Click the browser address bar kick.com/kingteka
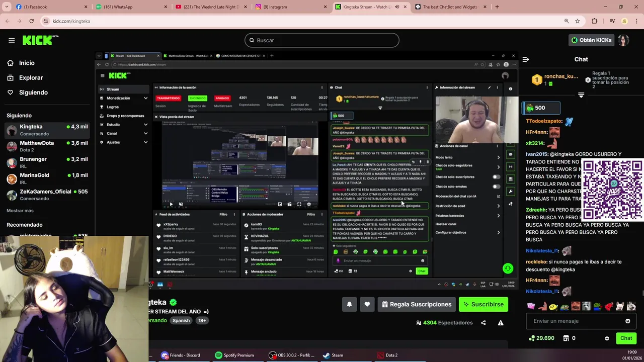The image size is (644, 362). point(302,21)
